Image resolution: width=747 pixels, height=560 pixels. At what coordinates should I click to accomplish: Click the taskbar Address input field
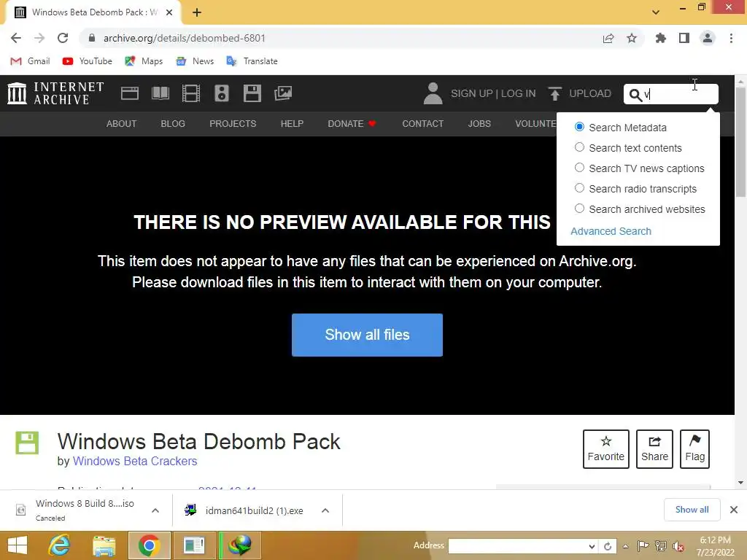517,547
